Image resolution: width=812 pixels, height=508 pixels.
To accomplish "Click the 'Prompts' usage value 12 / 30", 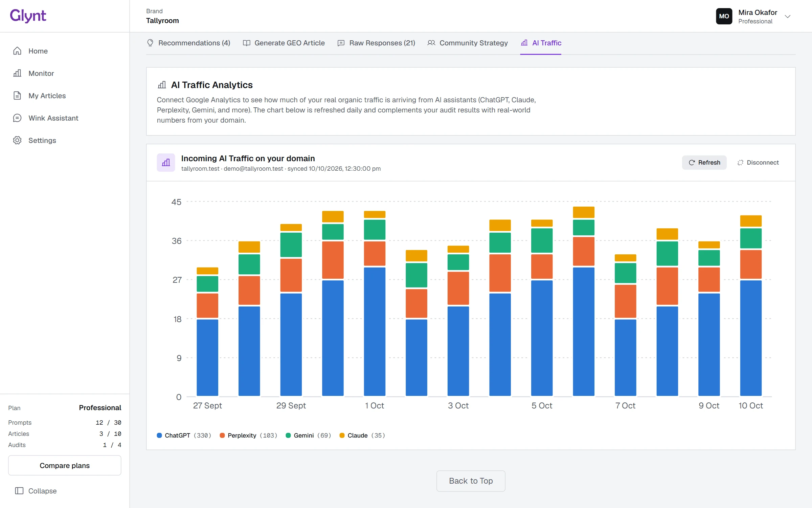I will [x=108, y=422].
